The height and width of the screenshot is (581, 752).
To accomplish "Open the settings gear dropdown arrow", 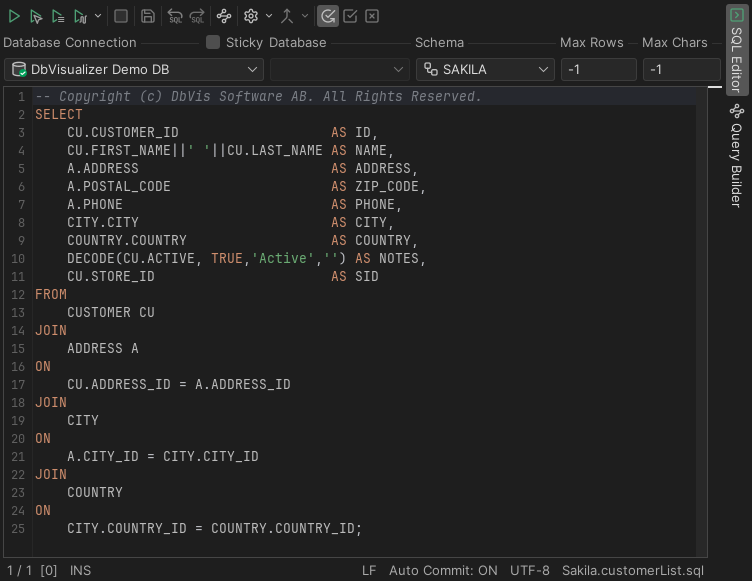I will (x=268, y=16).
